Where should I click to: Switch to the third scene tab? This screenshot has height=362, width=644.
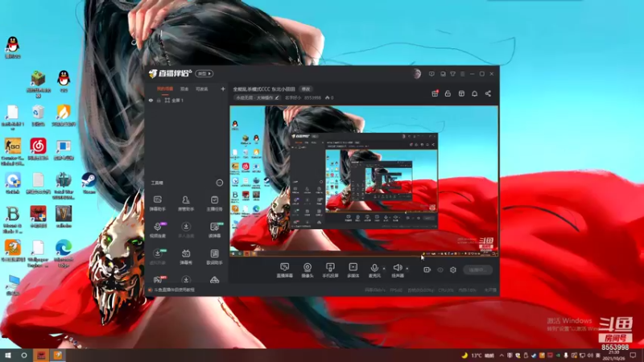coord(202,88)
